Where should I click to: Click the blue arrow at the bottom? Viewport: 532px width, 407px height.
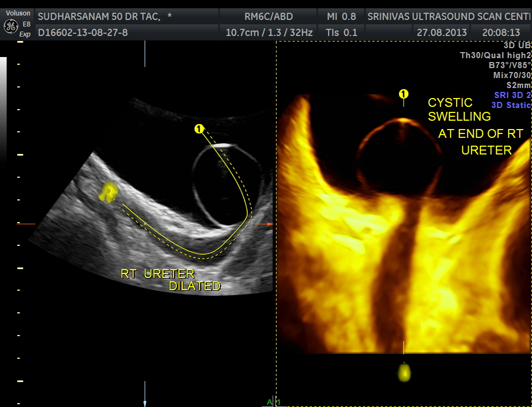145,403
